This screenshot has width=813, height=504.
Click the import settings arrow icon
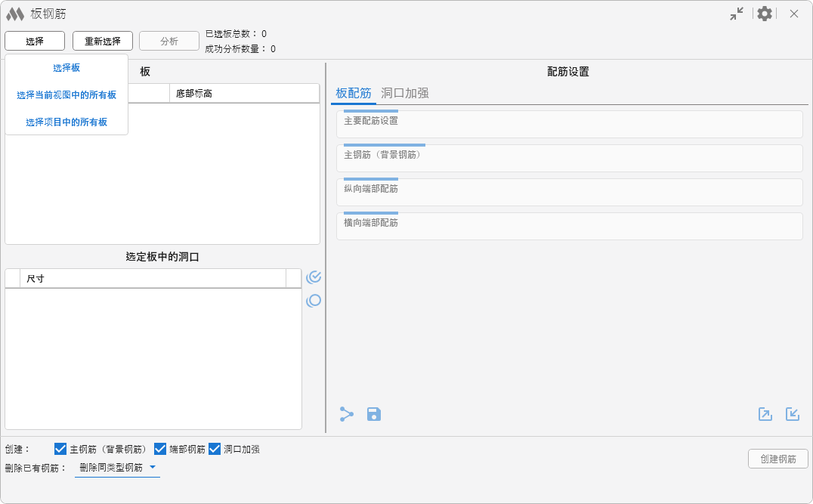tap(793, 414)
